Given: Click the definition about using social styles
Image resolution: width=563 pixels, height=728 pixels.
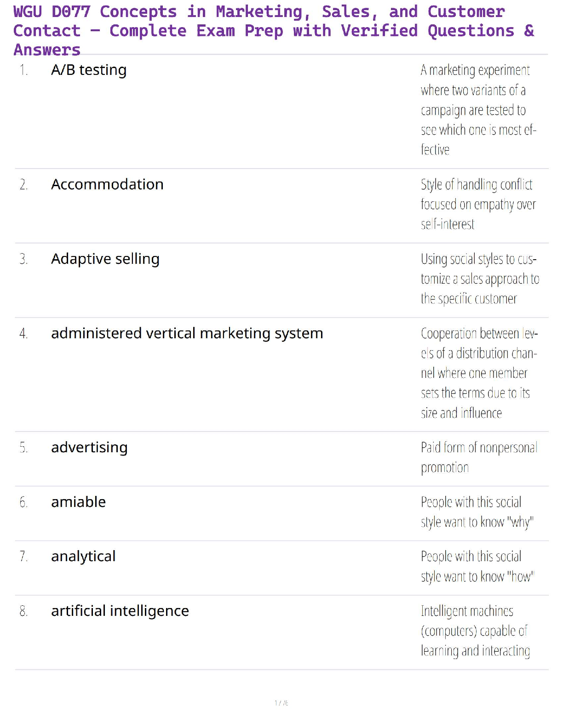Looking at the screenshot, I should [x=479, y=279].
